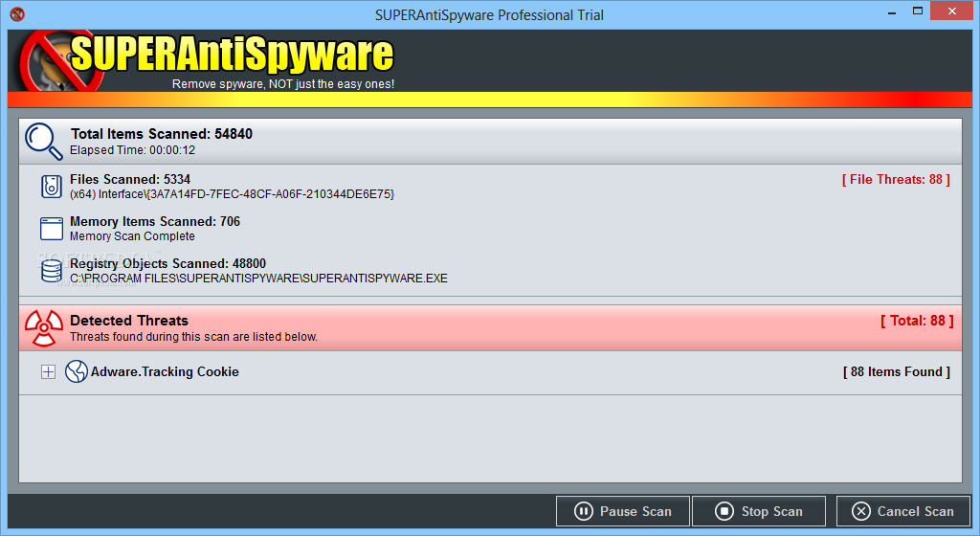Minimize the SUPERAntiSpyware window

(892, 12)
